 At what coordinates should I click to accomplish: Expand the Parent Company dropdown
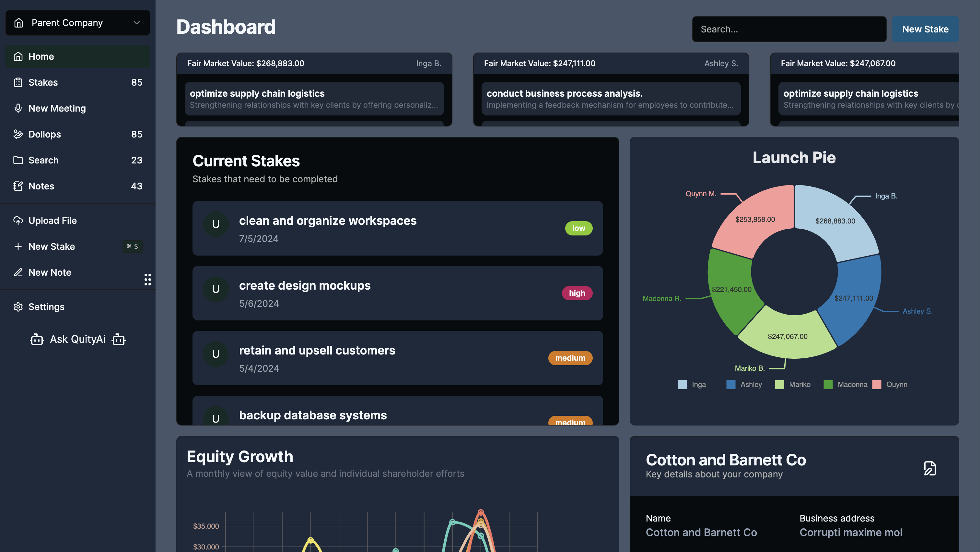click(x=77, y=23)
